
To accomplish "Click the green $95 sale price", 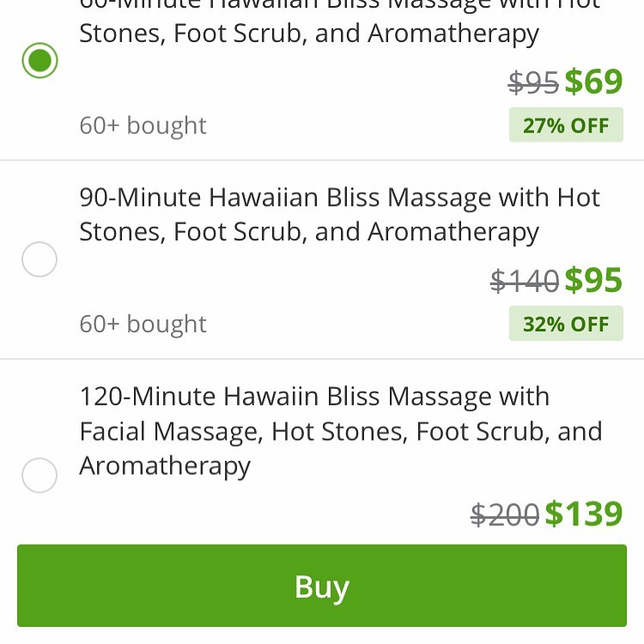I will [593, 281].
